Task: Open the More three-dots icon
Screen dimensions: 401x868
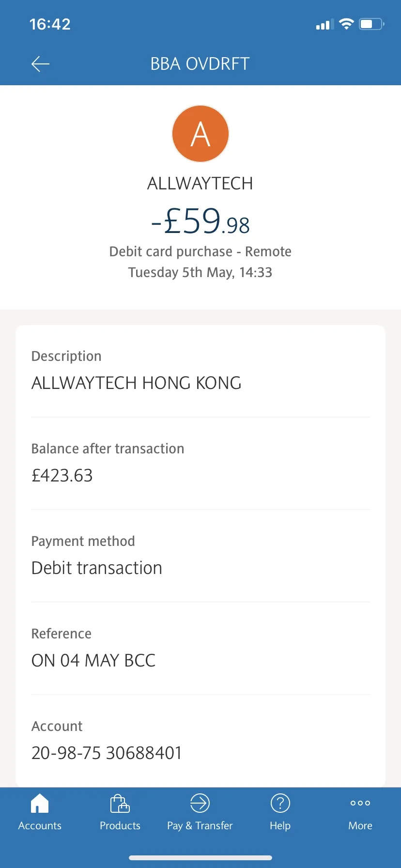Action: click(x=360, y=803)
